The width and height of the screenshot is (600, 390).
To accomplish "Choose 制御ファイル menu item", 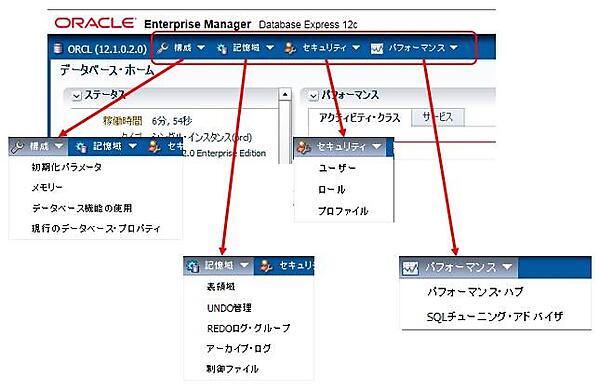I will pos(233,369).
